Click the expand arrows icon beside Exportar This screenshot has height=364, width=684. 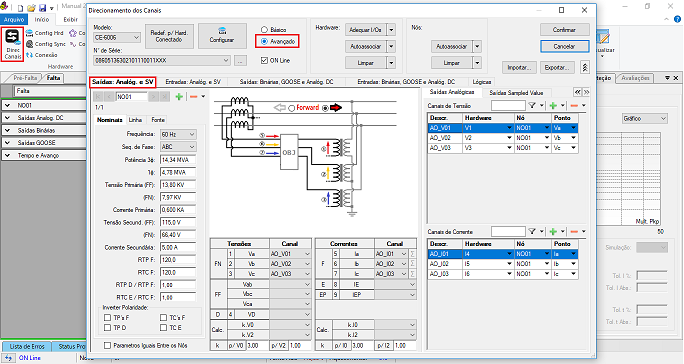(x=585, y=67)
